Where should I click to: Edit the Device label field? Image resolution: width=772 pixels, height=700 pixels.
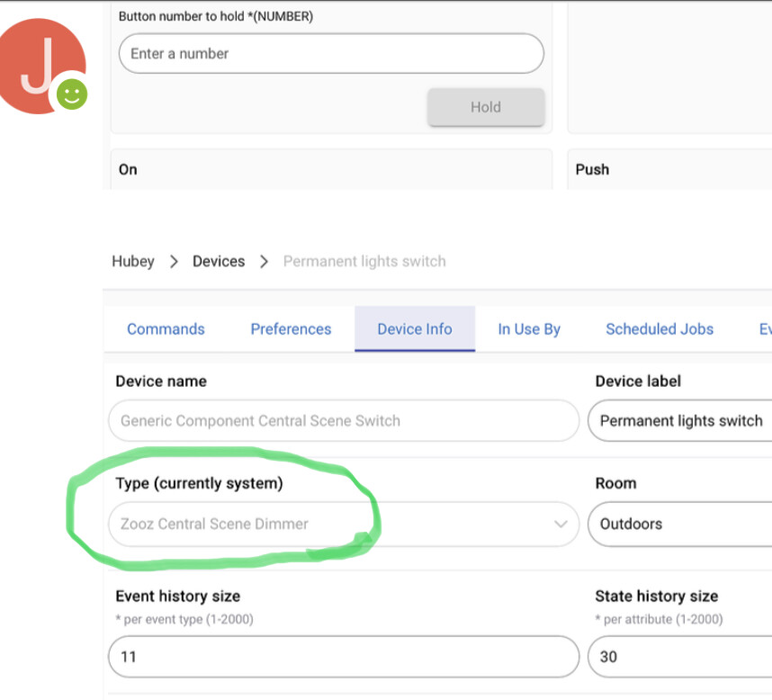679,420
